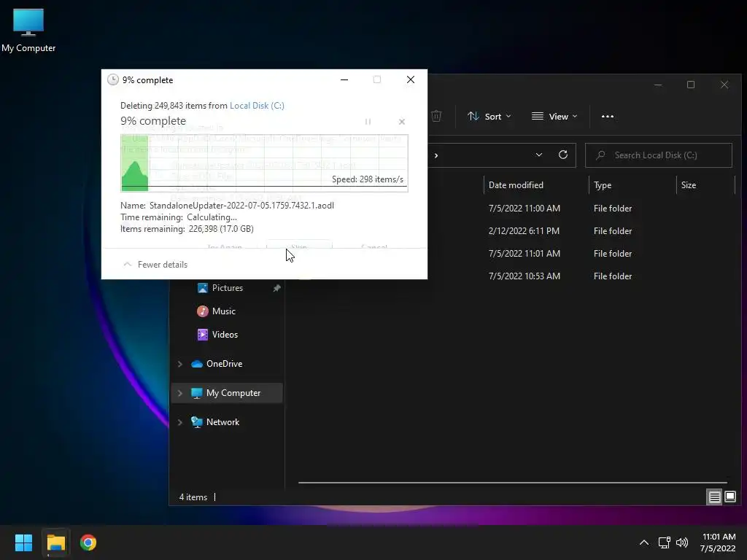747x560 pixels.
Task: Expand the OneDrive tree node
Action: tap(180, 364)
